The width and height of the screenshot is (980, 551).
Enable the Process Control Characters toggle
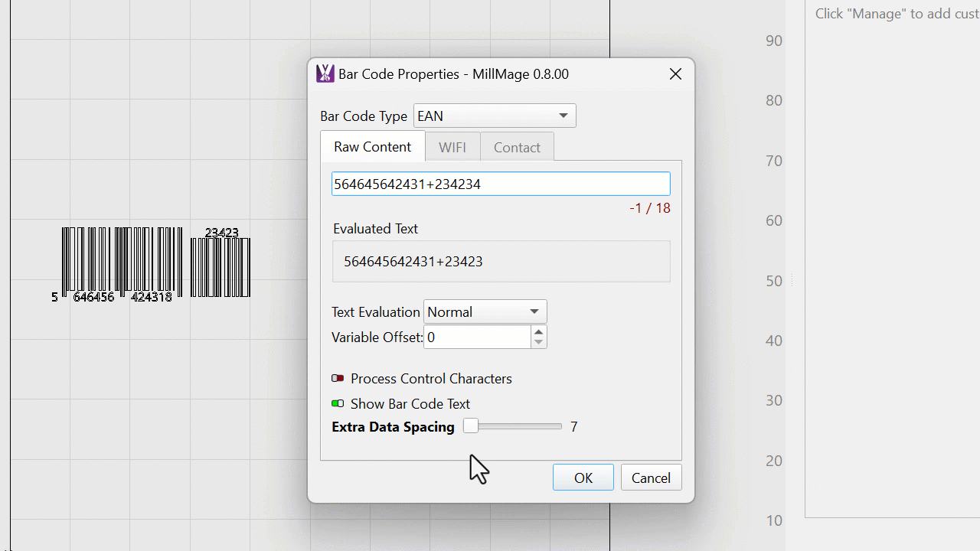click(338, 379)
